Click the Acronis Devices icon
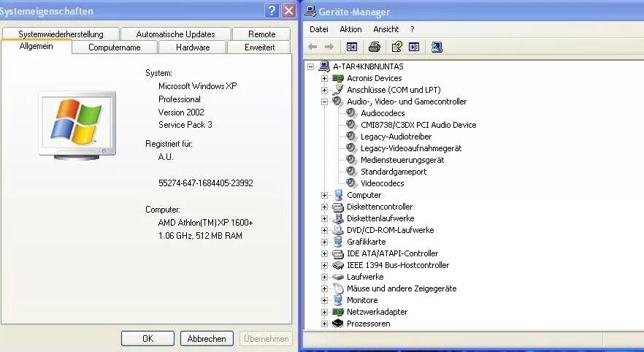The height and width of the screenshot is (352, 644). coord(337,78)
